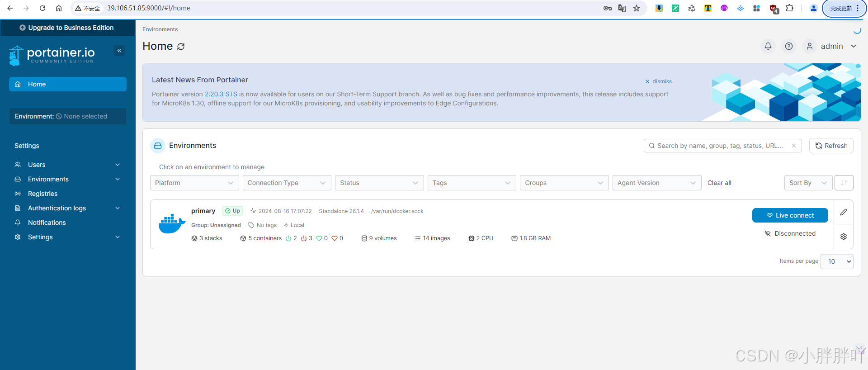Click the Docker whale icon of primary

point(172,224)
